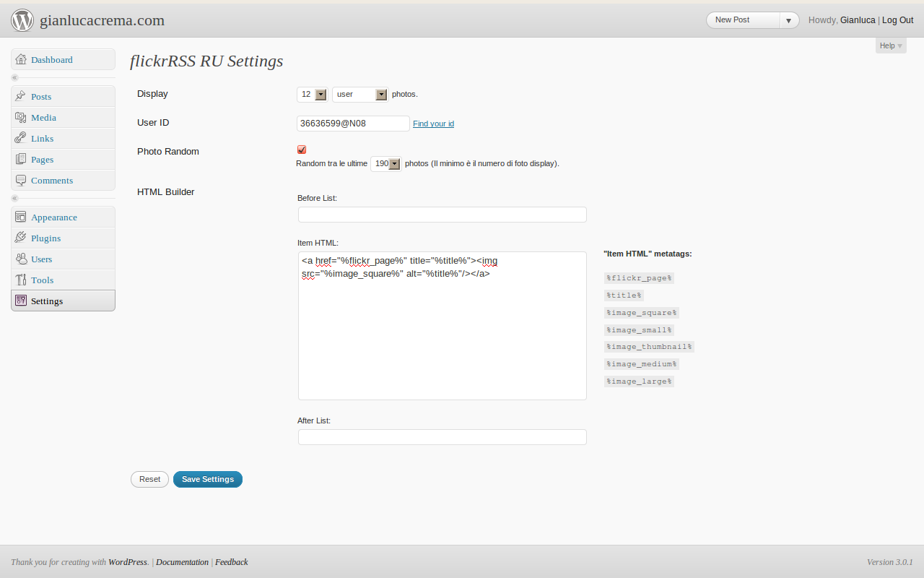Select the Settings menu item
Screen dimensions: 924x578
tap(63, 301)
